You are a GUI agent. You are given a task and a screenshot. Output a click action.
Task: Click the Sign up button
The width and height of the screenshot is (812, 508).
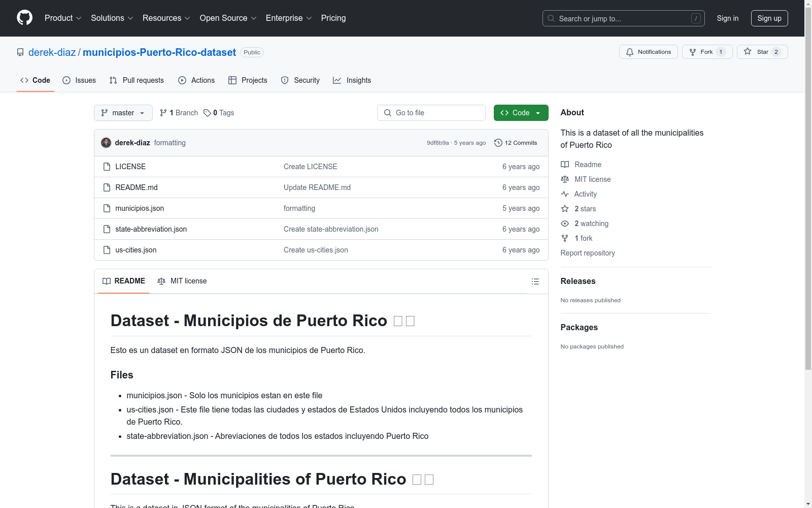[x=769, y=18]
